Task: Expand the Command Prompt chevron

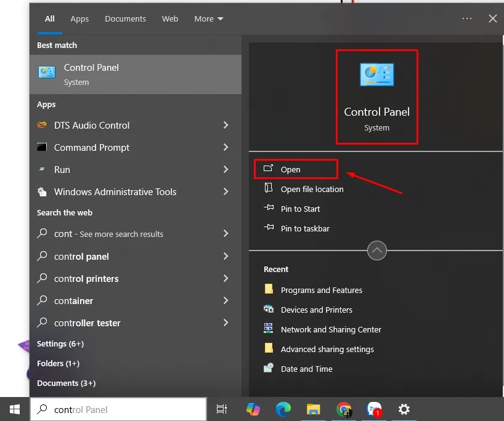Action: (226, 147)
